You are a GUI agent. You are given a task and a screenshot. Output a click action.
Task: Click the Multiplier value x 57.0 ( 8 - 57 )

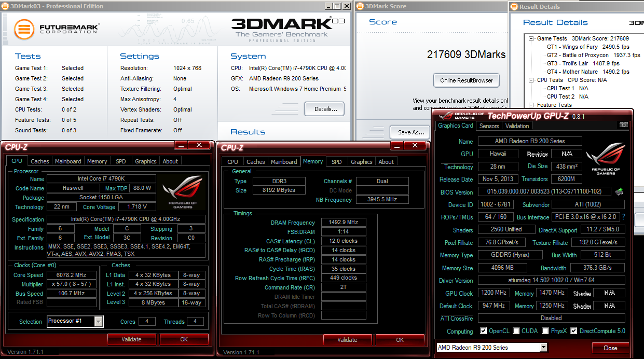pos(72,284)
